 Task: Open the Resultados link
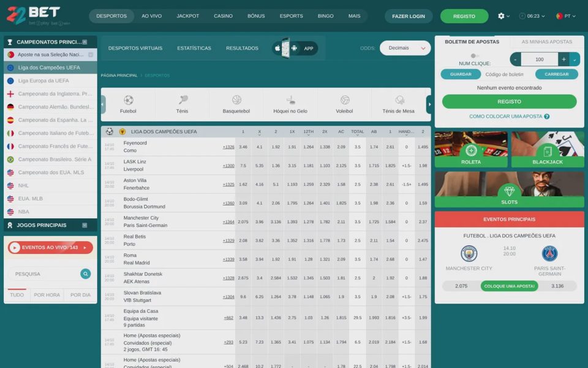click(x=243, y=48)
